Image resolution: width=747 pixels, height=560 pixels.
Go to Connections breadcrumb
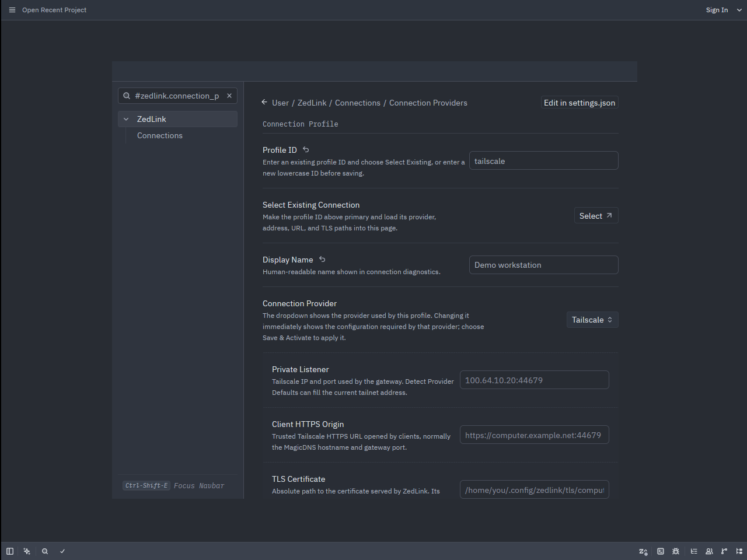pyautogui.click(x=358, y=103)
